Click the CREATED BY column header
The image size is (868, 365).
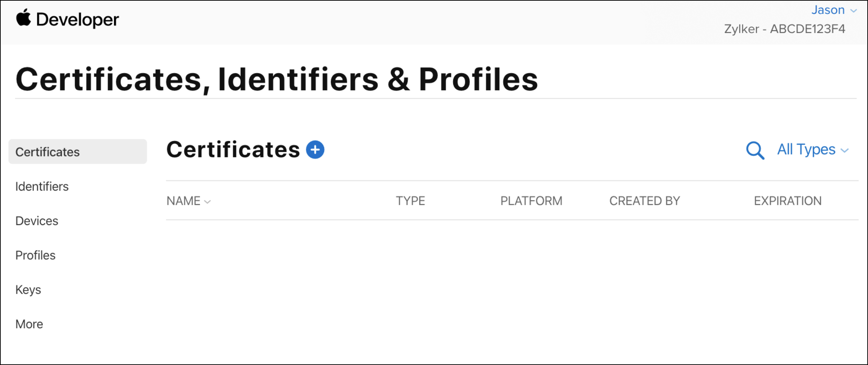(645, 201)
